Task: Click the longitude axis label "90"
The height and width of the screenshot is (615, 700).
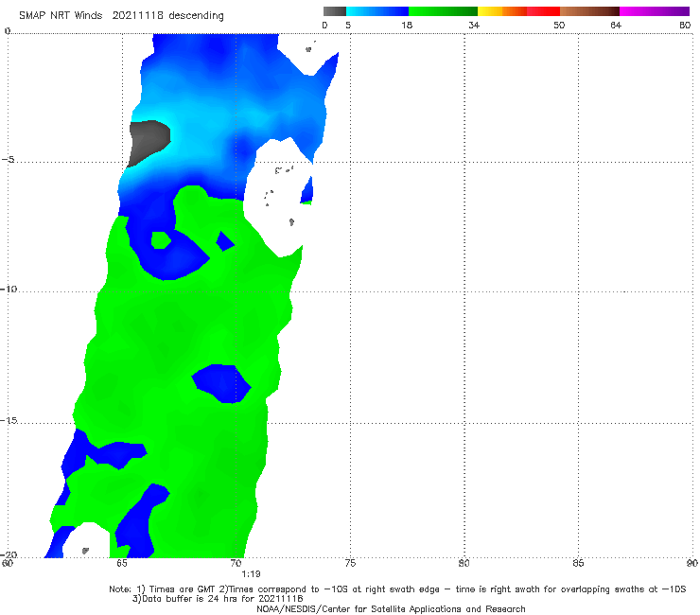Action: coord(692,563)
